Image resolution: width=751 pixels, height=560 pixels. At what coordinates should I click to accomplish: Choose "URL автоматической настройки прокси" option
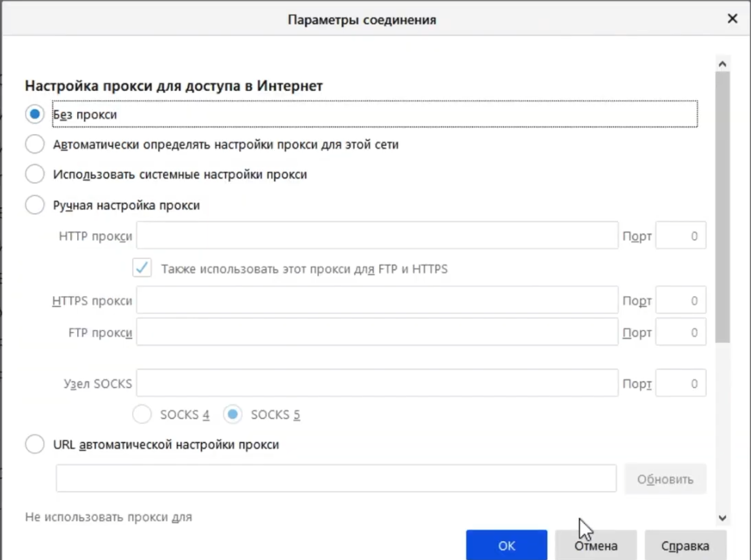[x=34, y=444]
